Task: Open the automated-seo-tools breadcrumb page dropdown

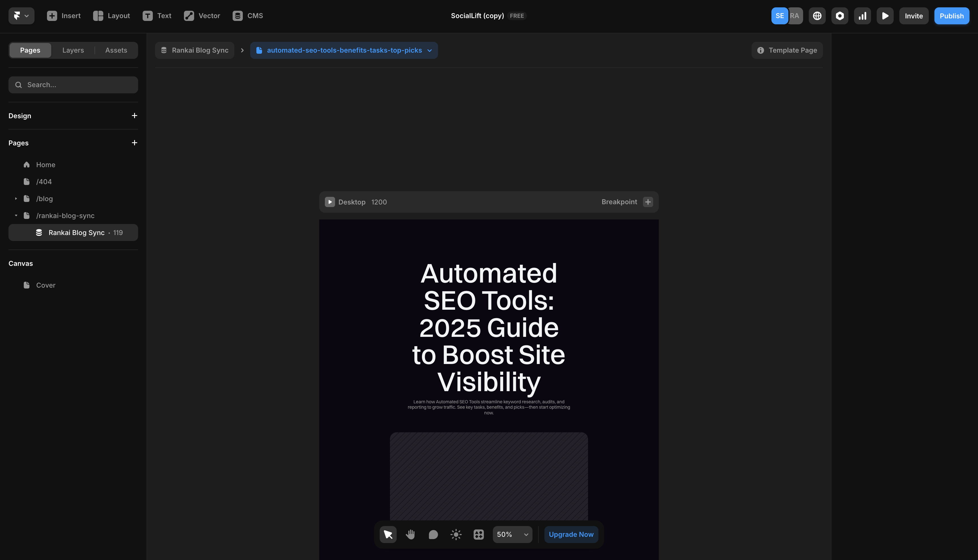Action: pyautogui.click(x=430, y=50)
